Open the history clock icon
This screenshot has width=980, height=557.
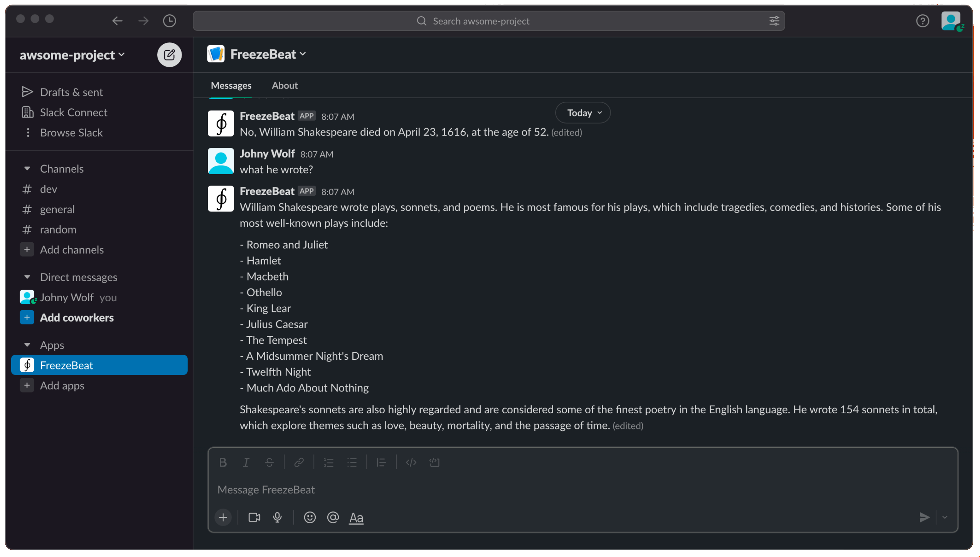(169, 21)
